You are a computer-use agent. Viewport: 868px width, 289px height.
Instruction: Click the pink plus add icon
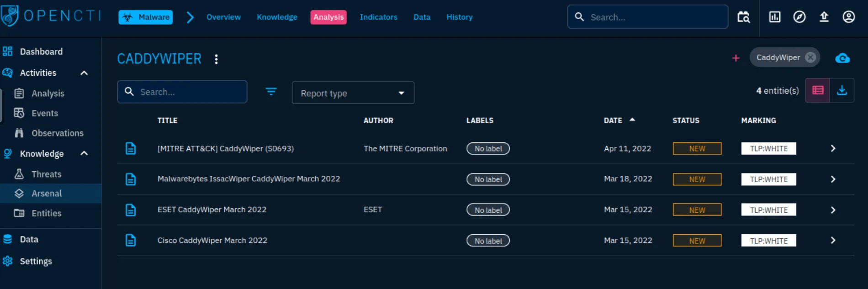(736, 58)
